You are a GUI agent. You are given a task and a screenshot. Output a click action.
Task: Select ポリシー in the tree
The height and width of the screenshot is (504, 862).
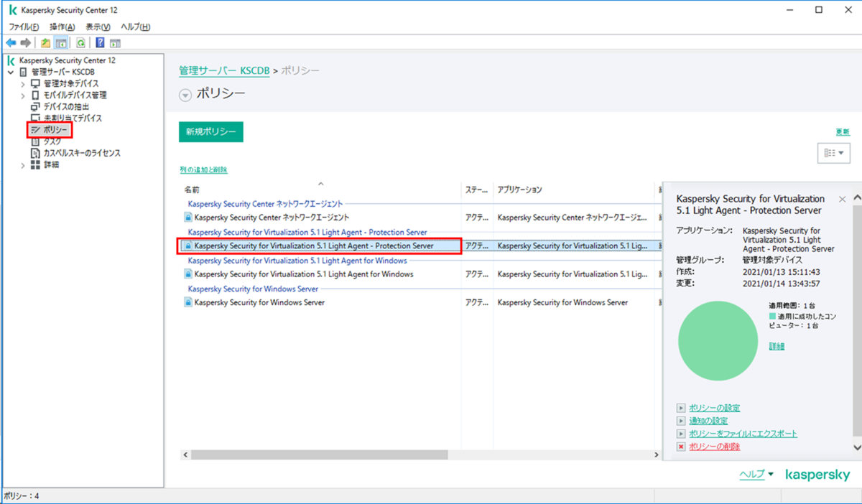coord(56,130)
